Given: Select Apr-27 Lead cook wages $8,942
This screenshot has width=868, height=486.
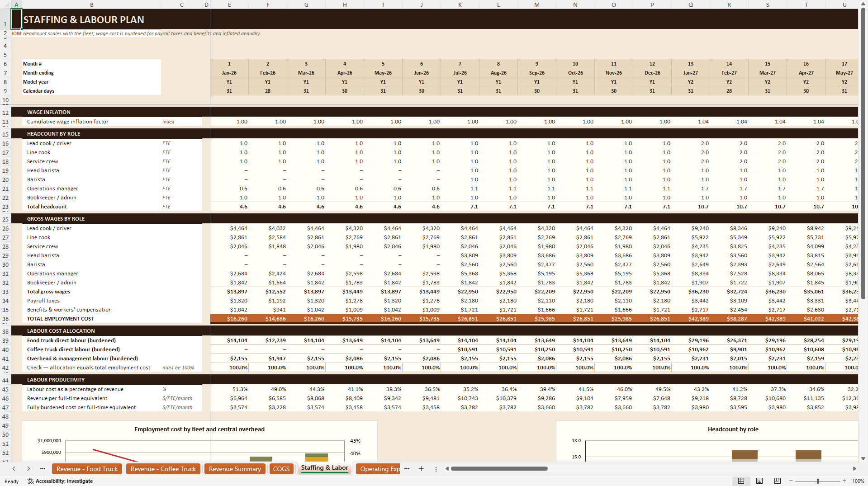Looking at the screenshot, I should (x=806, y=228).
